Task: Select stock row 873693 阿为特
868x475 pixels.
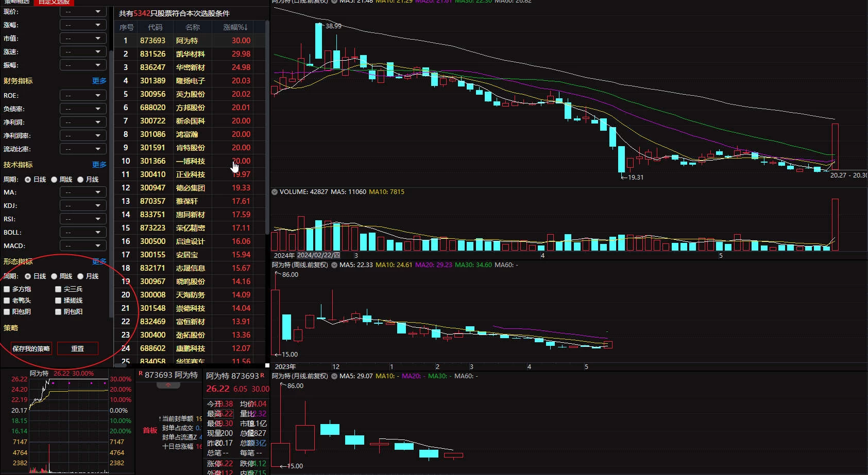Action: [x=191, y=41]
